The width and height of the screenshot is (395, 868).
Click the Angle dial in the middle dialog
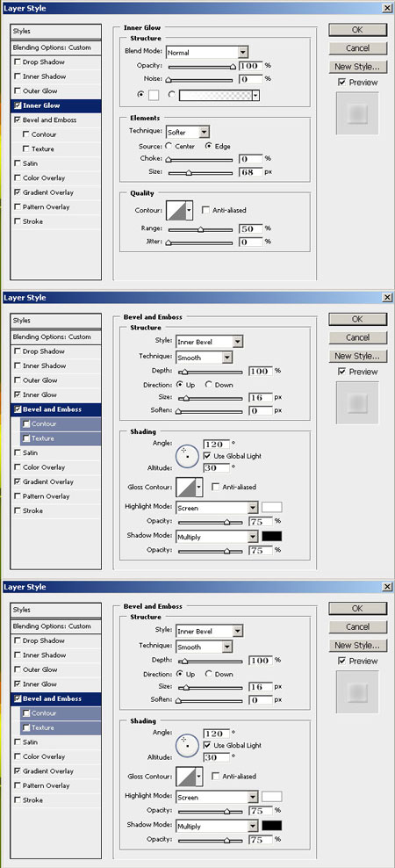(188, 455)
